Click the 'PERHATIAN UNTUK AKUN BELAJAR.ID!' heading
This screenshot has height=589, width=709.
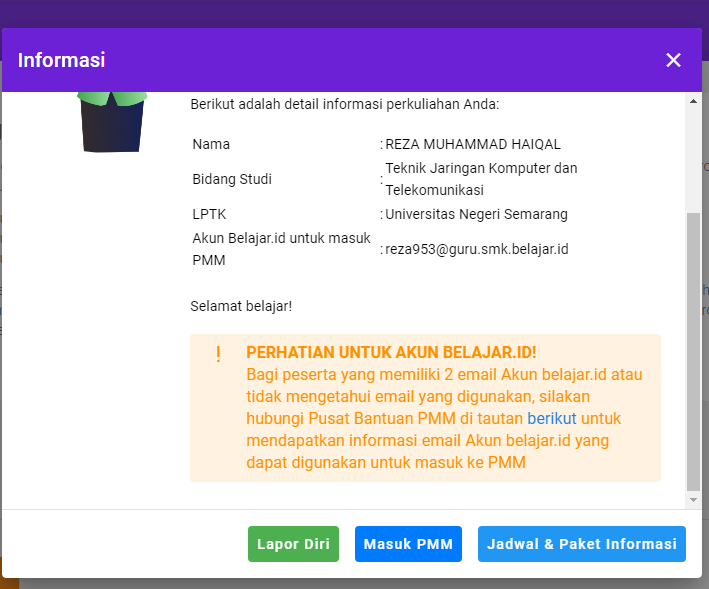(x=391, y=353)
